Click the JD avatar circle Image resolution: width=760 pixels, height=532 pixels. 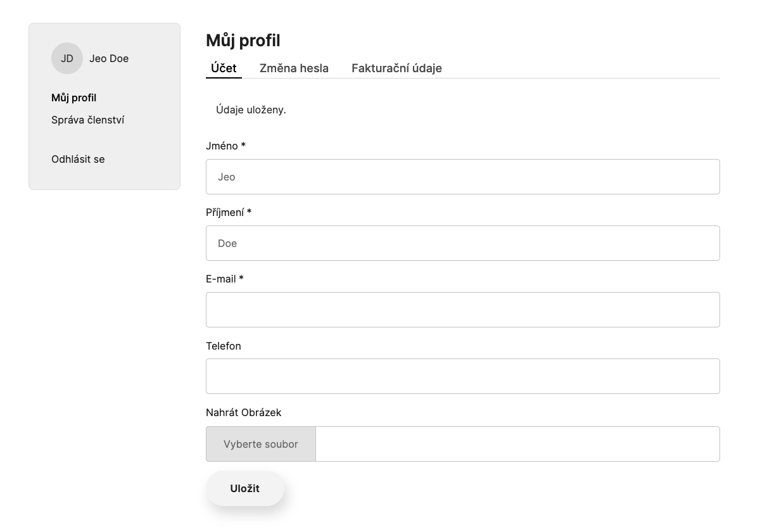pyautogui.click(x=67, y=58)
